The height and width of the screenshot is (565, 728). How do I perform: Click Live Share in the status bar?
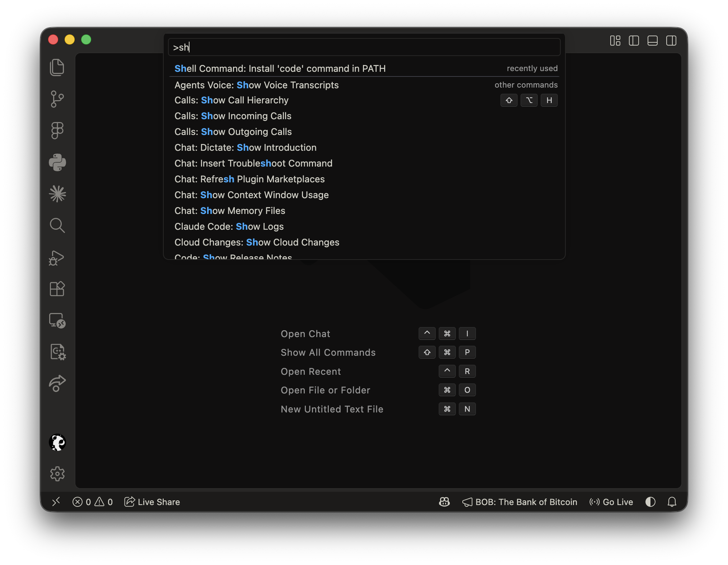click(152, 502)
